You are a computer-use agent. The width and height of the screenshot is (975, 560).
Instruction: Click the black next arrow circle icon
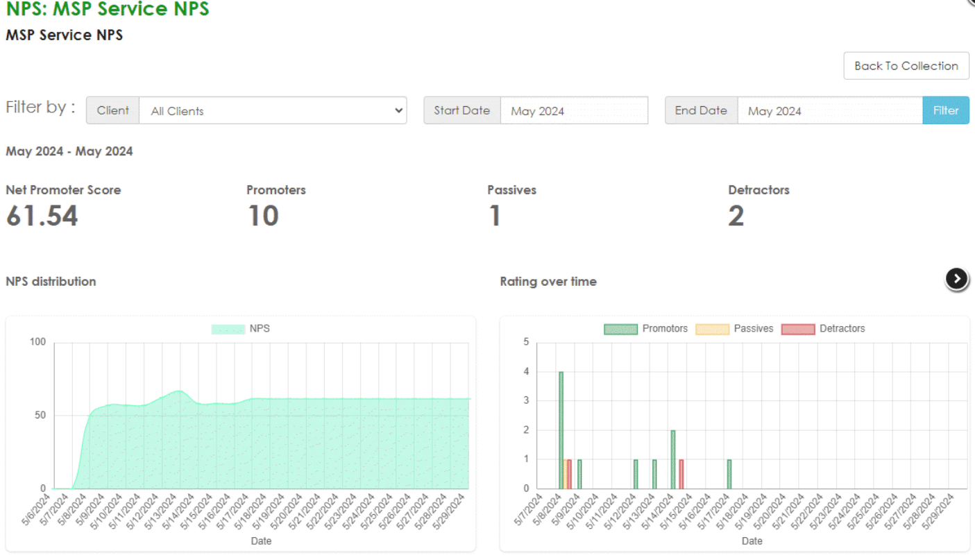(957, 279)
